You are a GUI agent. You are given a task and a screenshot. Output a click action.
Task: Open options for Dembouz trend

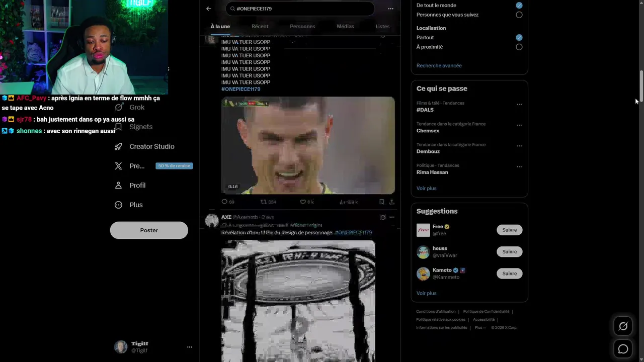(x=519, y=146)
